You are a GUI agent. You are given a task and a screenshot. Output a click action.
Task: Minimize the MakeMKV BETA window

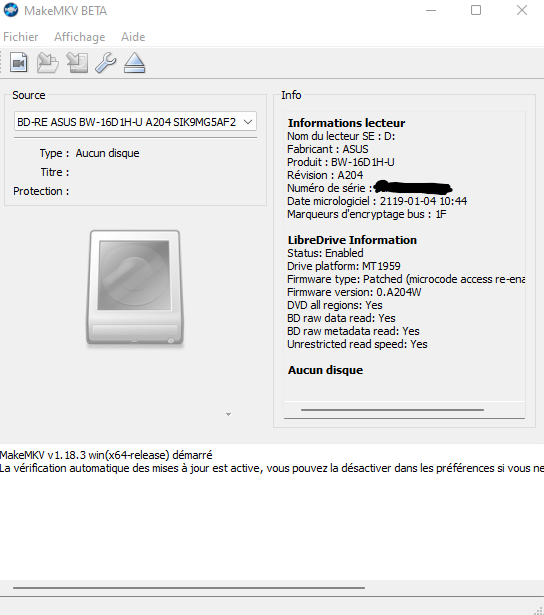[431, 10]
